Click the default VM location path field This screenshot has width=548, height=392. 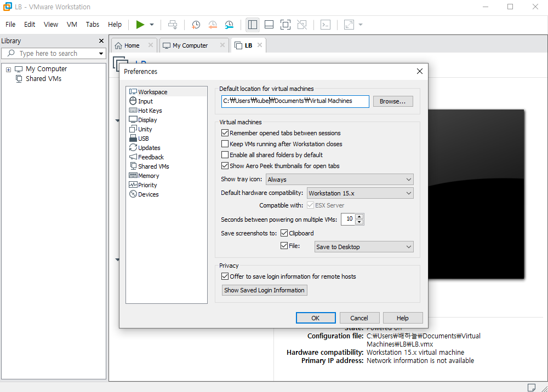(x=295, y=101)
